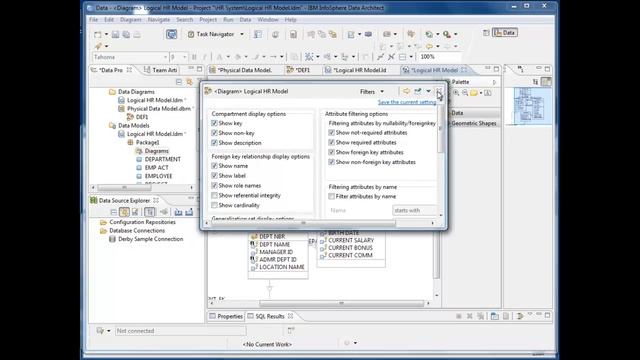Viewport: 640px width, 360px height.
Task: Click the New wizard icon in toolbar
Action: 98,35
